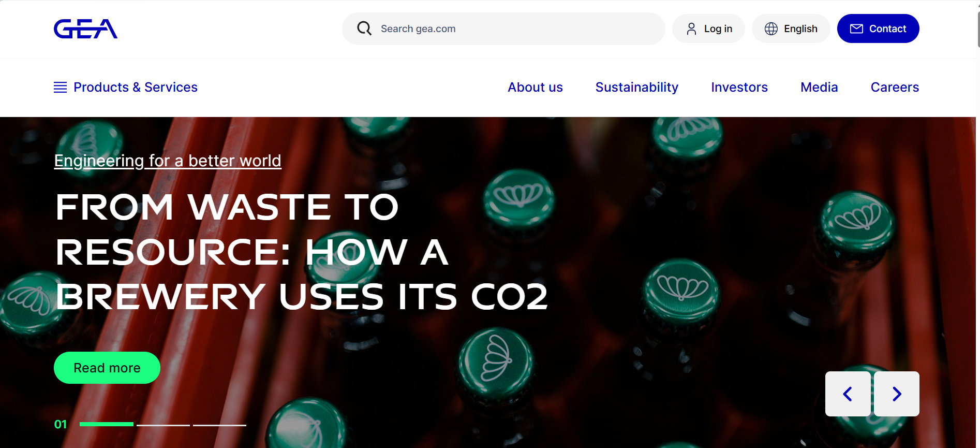Open the About us menu
This screenshot has height=448, width=980.
535,88
